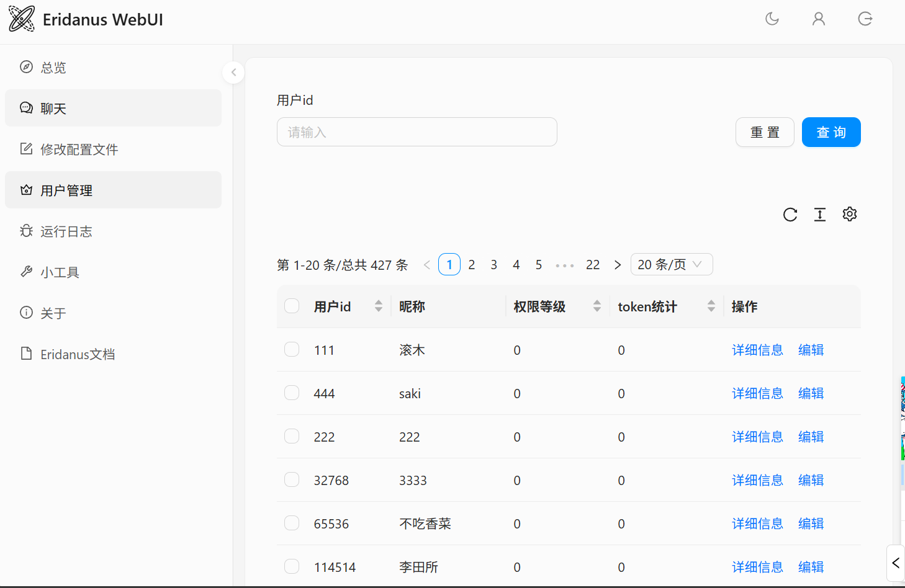This screenshot has height=588, width=905.
Task: Open table density setting icon
Action: pos(820,215)
